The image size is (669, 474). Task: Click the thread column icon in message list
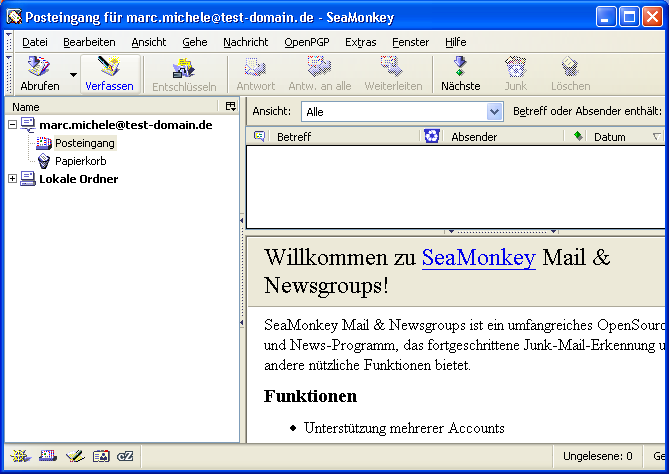[x=259, y=136]
